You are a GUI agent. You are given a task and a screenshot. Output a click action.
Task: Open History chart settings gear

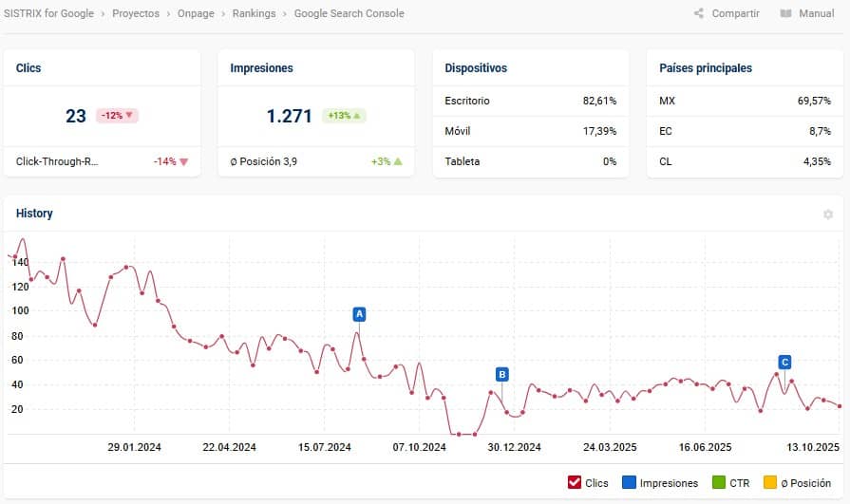[827, 215]
